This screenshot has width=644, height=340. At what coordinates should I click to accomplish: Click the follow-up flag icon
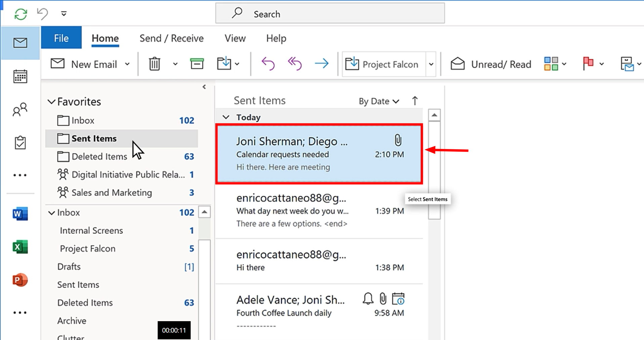coord(588,64)
